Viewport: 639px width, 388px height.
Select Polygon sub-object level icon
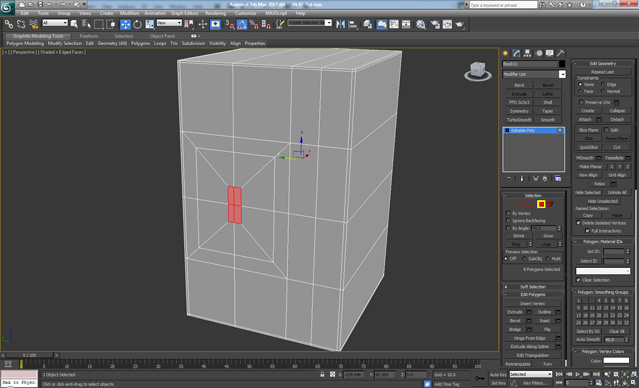541,204
